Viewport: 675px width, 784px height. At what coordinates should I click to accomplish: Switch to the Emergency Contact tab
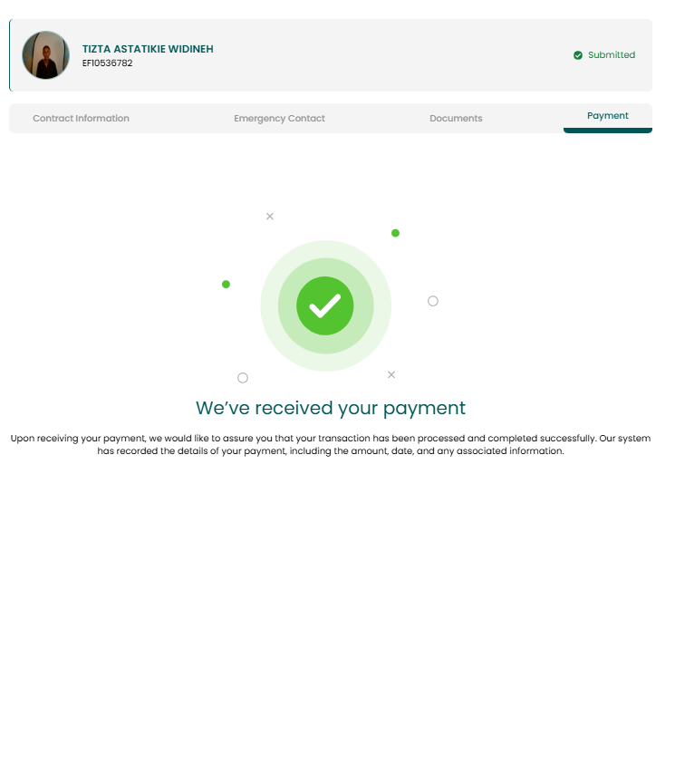point(279,119)
